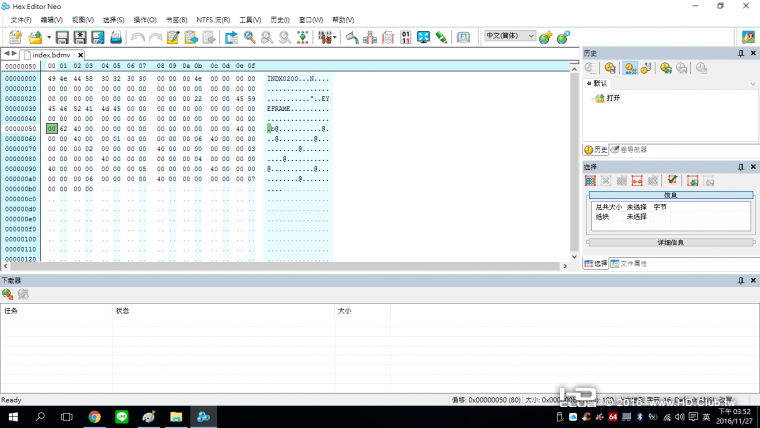Close the 历史 history panel

753,53
